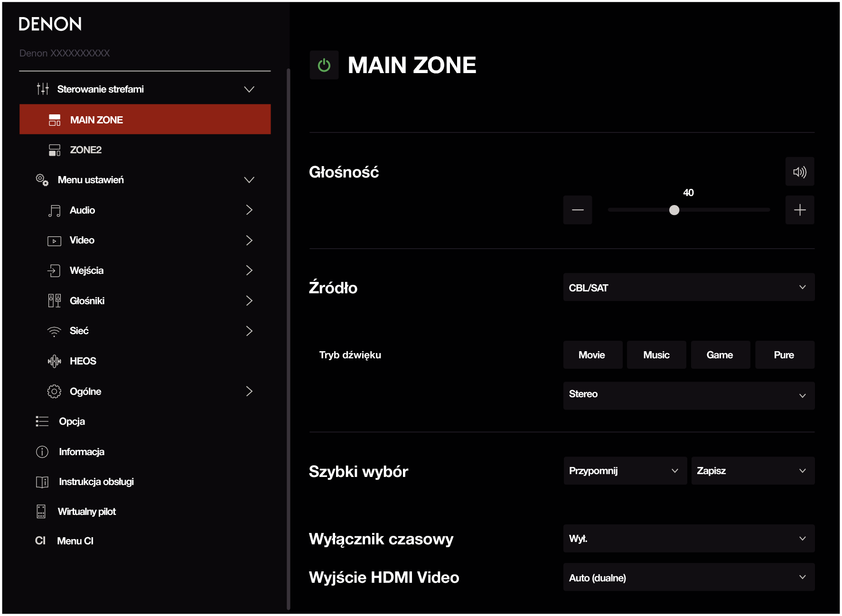Open the Wyłącznik czasowy dropdown
The width and height of the screenshot is (842, 616).
click(689, 539)
